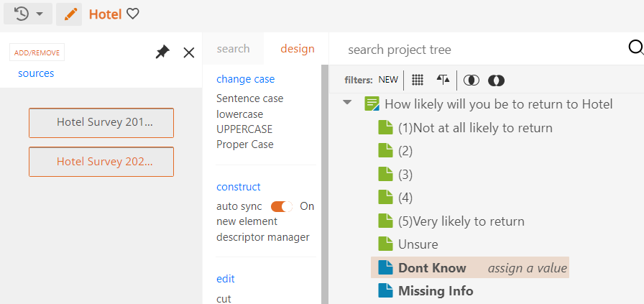The image size is (644, 304).
Task: Click the design panel vertical scrollbar
Action: point(325,184)
